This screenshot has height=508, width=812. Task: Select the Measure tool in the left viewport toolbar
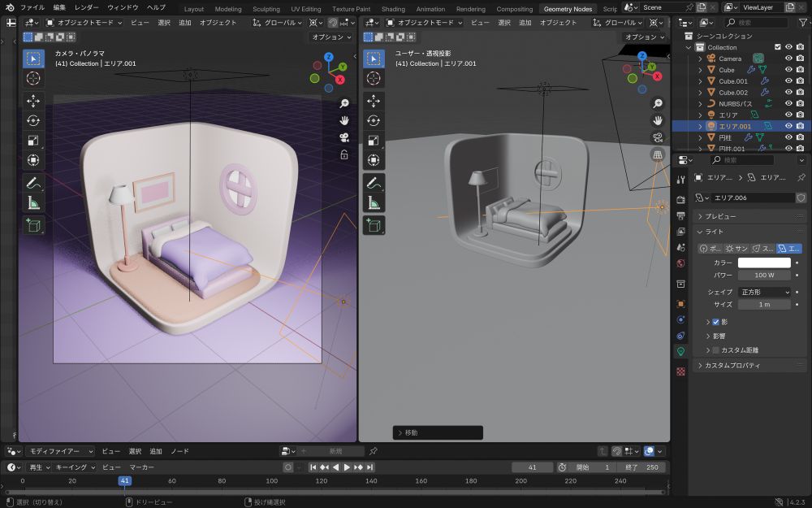pos(33,202)
